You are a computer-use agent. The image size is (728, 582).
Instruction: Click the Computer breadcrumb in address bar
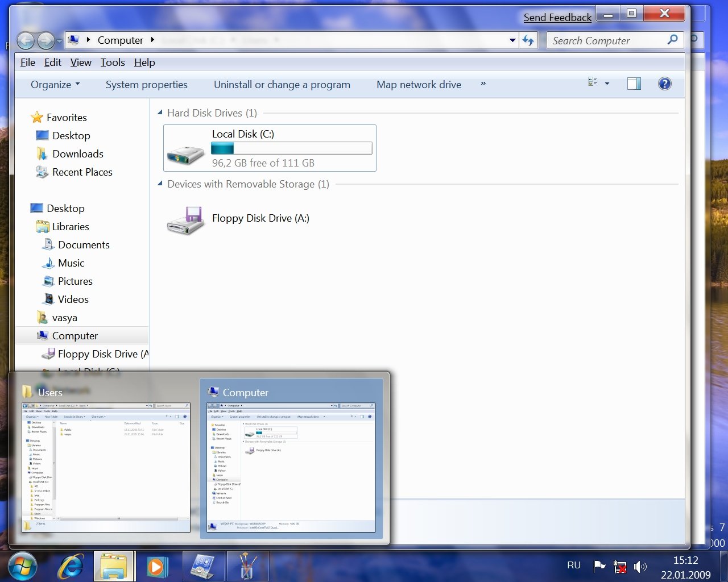pyautogui.click(x=121, y=40)
